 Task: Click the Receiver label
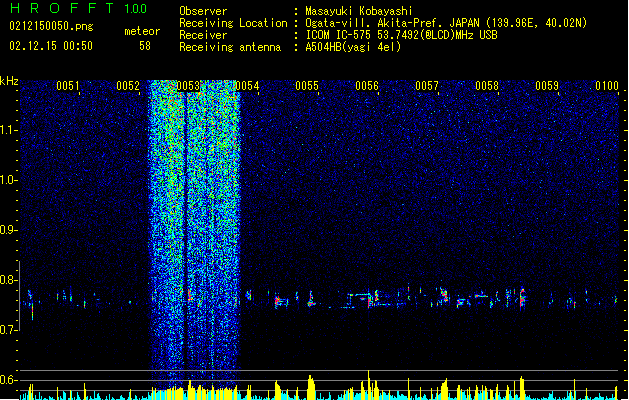pos(203,35)
